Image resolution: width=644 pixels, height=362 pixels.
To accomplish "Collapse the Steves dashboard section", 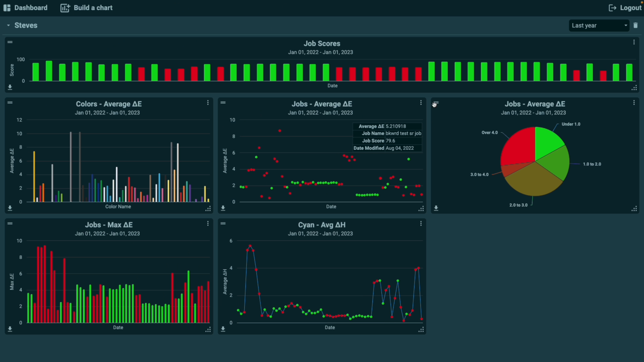I will pyautogui.click(x=8, y=25).
